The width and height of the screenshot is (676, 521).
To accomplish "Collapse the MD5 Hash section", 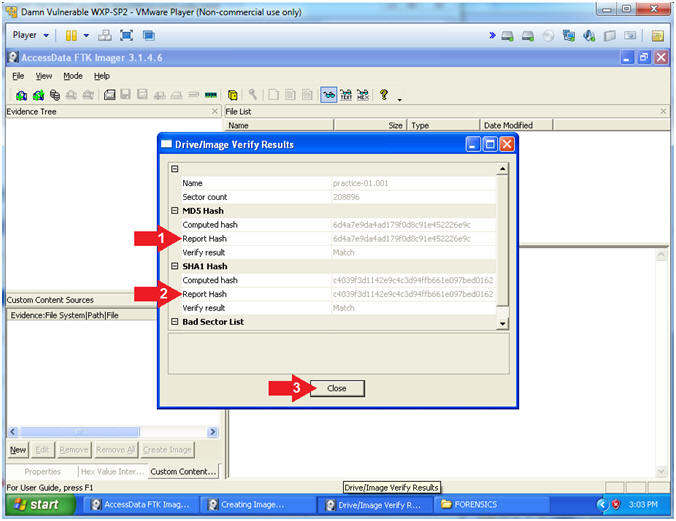I will pyautogui.click(x=175, y=210).
